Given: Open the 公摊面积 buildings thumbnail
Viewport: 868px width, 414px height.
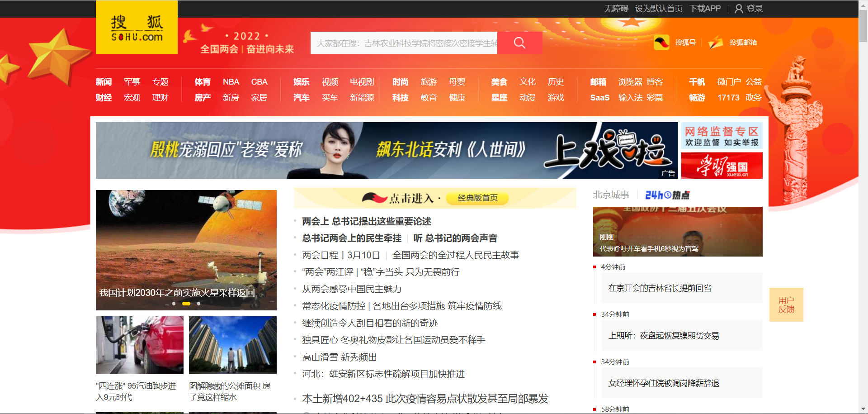Looking at the screenshot, I should [x=233, y=345].
